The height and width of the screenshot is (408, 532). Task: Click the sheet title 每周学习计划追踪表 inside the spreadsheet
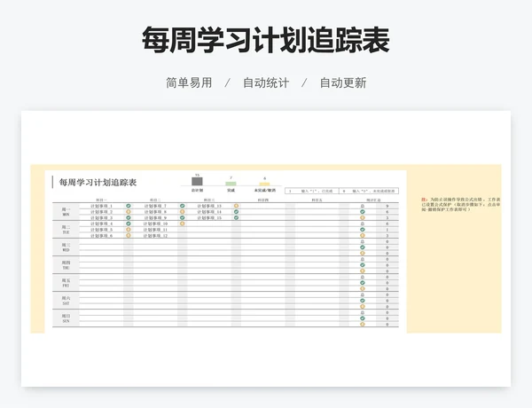pos(98,183)
